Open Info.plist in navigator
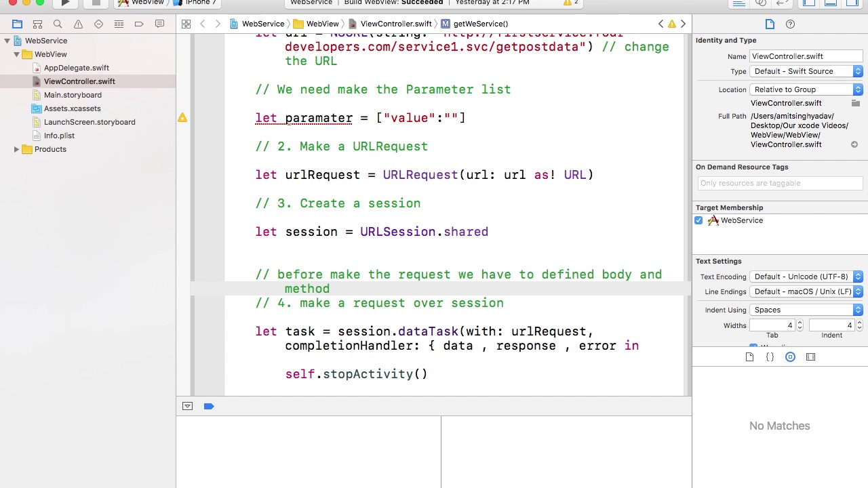868x488 pixels. pos(59,136)
